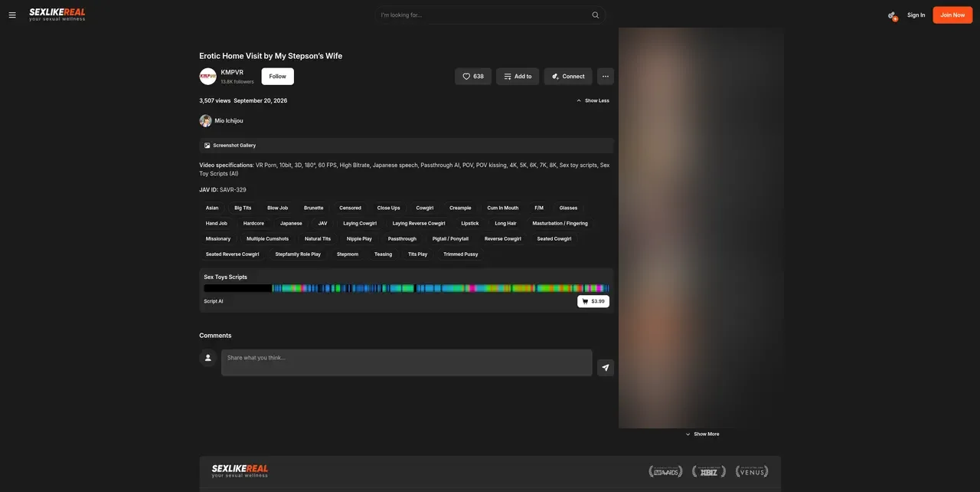980x492 pixels.
Task: Select the Long Hair tag
Action: [x=505, y=223]
